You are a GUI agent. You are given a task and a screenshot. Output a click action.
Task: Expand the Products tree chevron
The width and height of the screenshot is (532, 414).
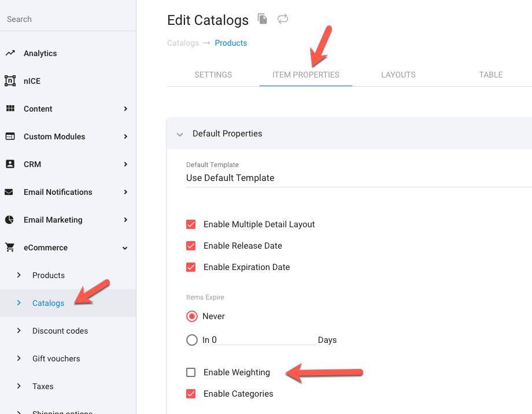19,275
